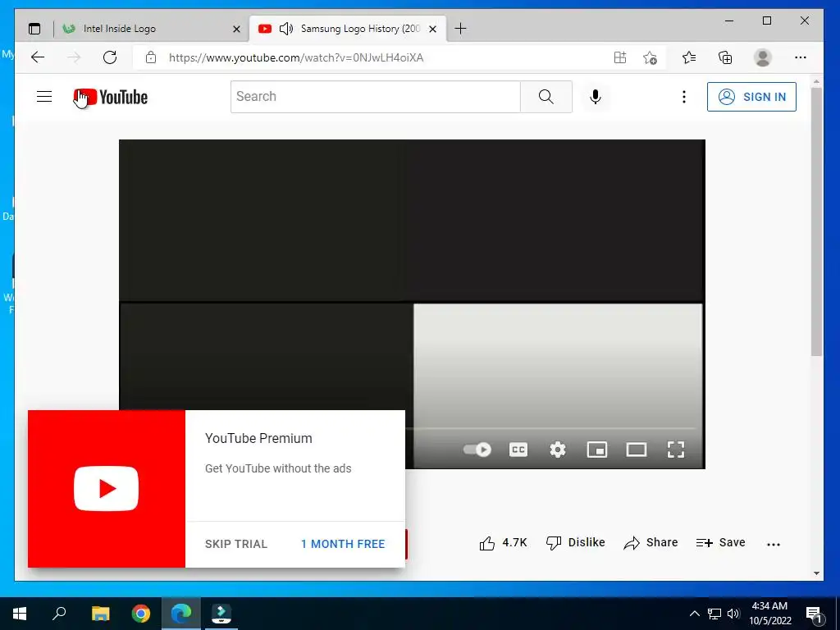Open Windows Start menu
This screenshot has height=630, width=840.
pos(20,614)
